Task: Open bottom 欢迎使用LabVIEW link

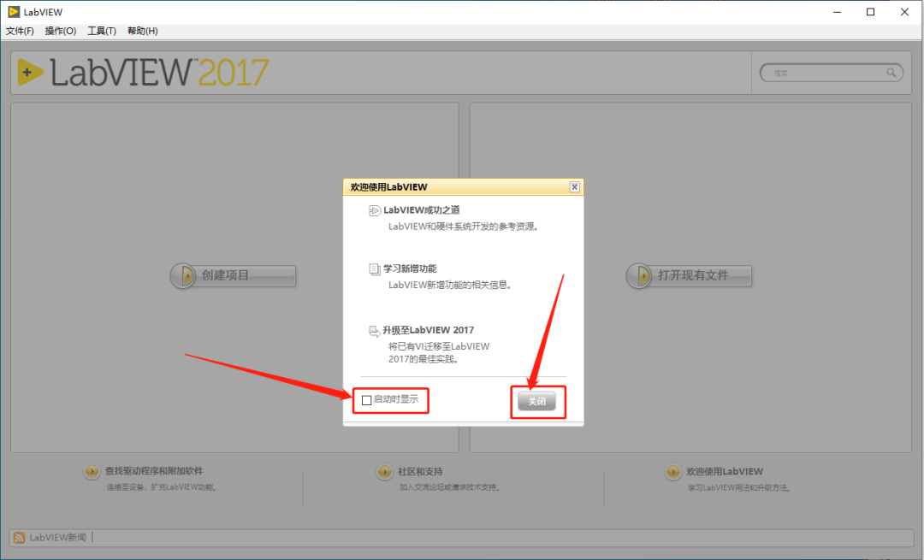Action: pos(725,472)
